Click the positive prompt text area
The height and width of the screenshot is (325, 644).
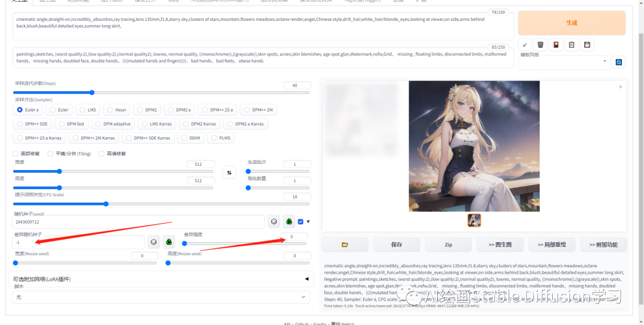tap(263, 26)
